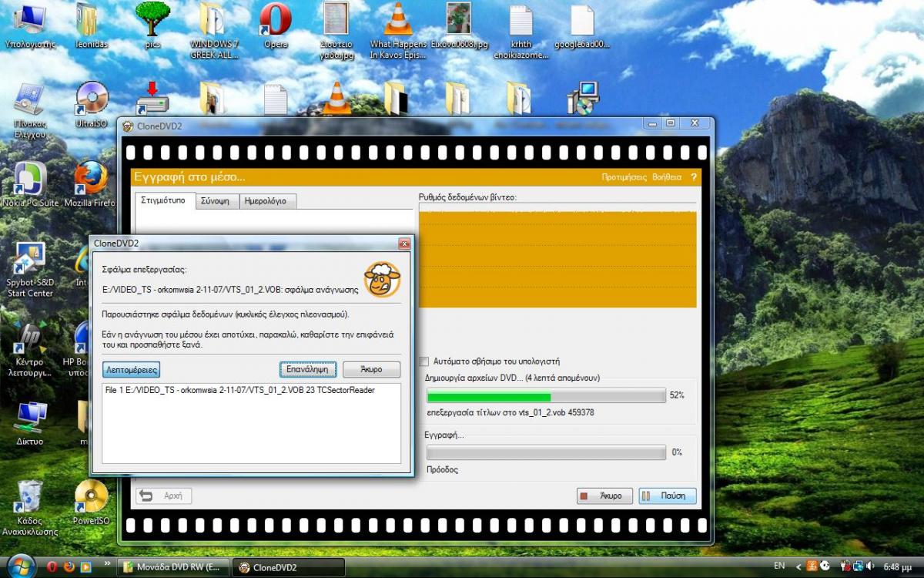Open the Εικόνα0608.jpg image file
The width and height of the screenshot is (924, 578).
(x=460, y=25)
